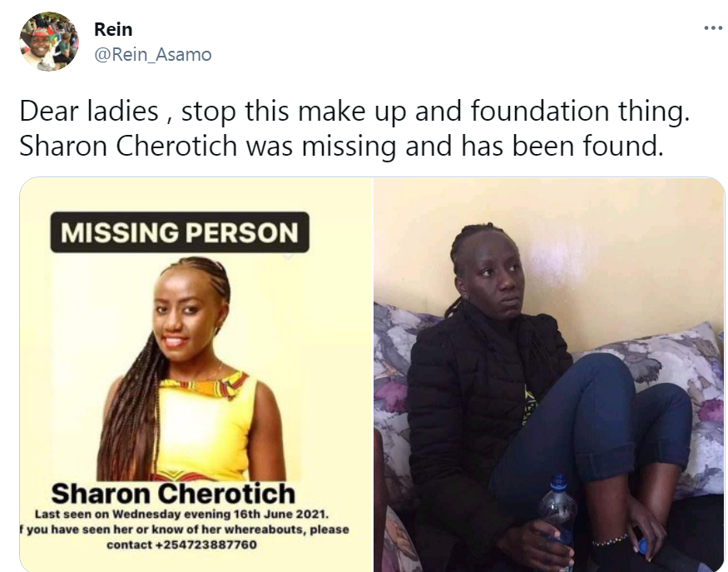
Task: Click the bold Sharon Cherotich poster name
Action: pos(173,491)
